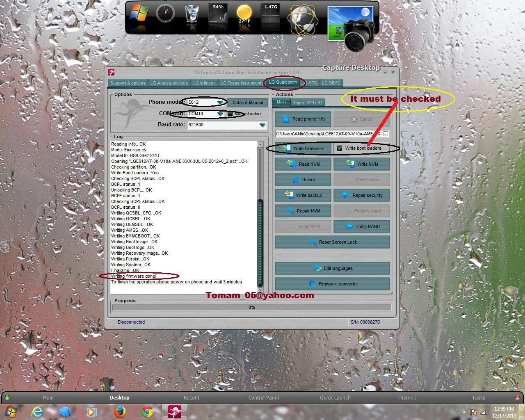Launch the Capture Desktop camera icon
525x420 pixels.
click(x=352, y=28)
